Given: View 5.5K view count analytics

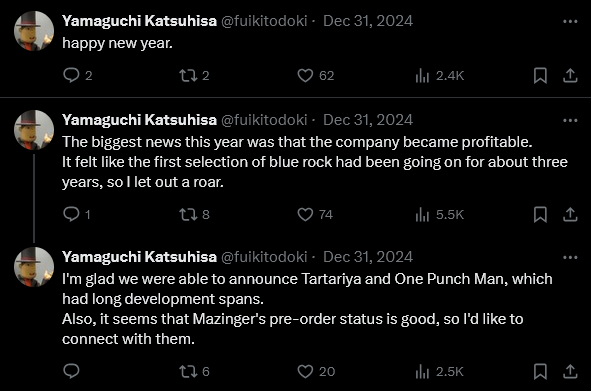Looking at the screenshot, I should (439, 214).
